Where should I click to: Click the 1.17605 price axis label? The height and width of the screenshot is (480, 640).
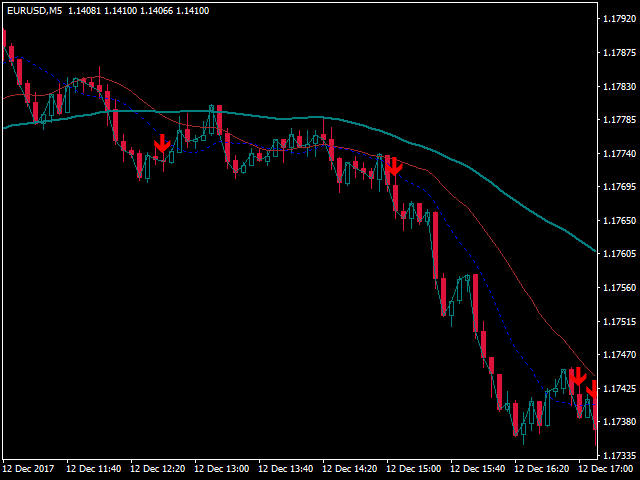[x=620, y=254]
